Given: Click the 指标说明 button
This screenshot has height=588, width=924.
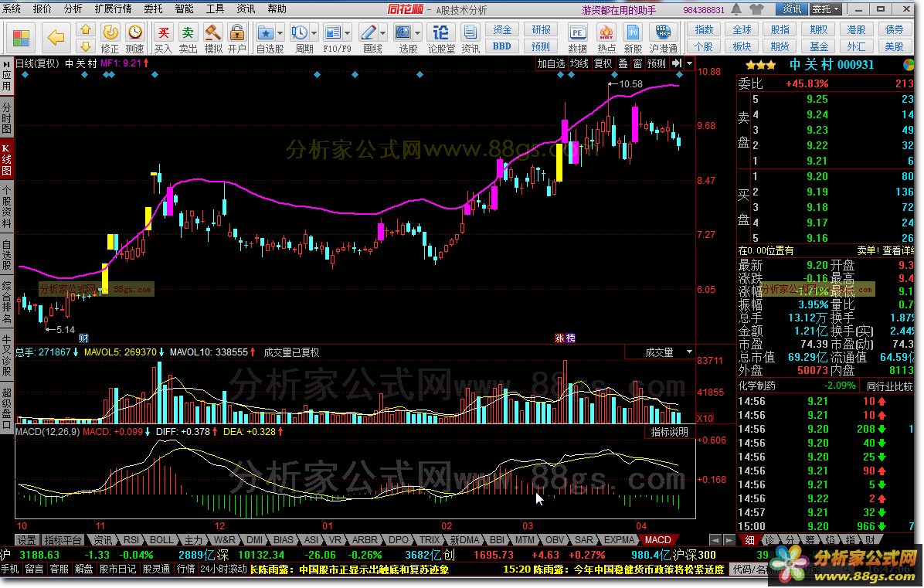Looking at the screenshot, I should [669, 432].
